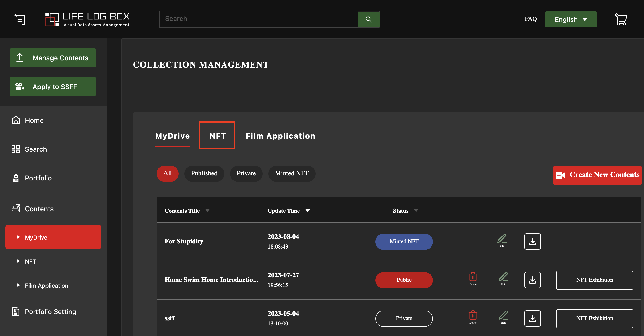
Task: Delete Home Swim Home Introduction entry
Action: (473, 279)
